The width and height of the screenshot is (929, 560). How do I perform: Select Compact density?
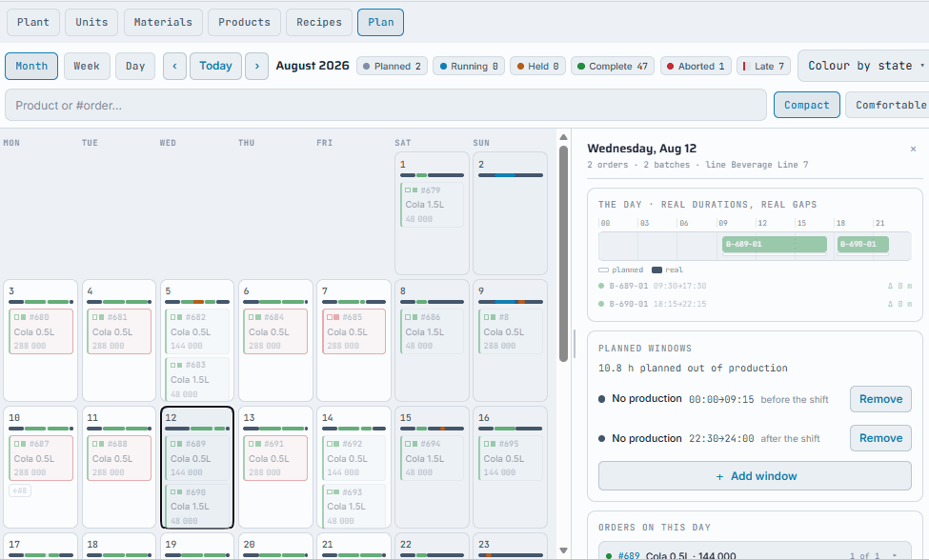pyautogui.click(x=806, y=105)
